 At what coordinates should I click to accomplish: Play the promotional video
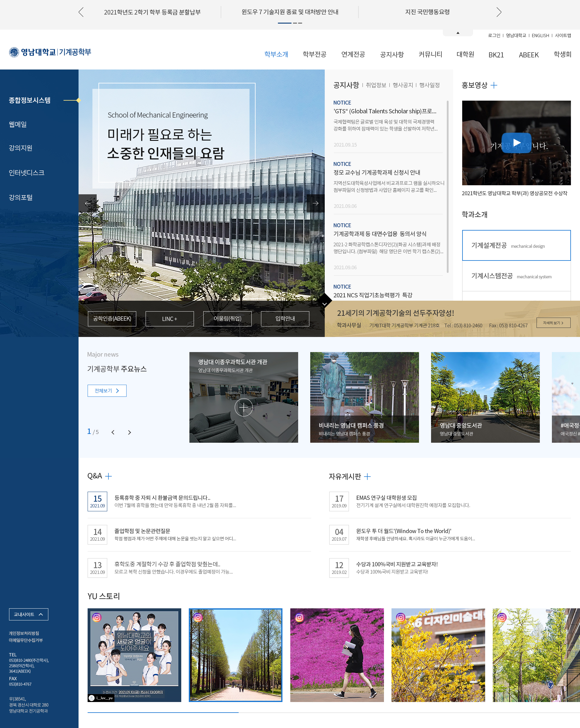point(516,143)
